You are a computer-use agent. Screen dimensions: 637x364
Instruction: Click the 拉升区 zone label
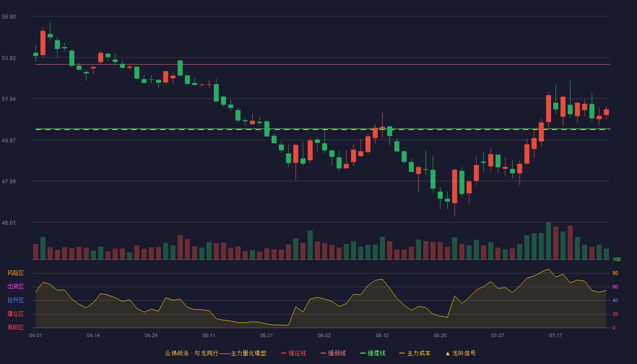coord(15,300)
